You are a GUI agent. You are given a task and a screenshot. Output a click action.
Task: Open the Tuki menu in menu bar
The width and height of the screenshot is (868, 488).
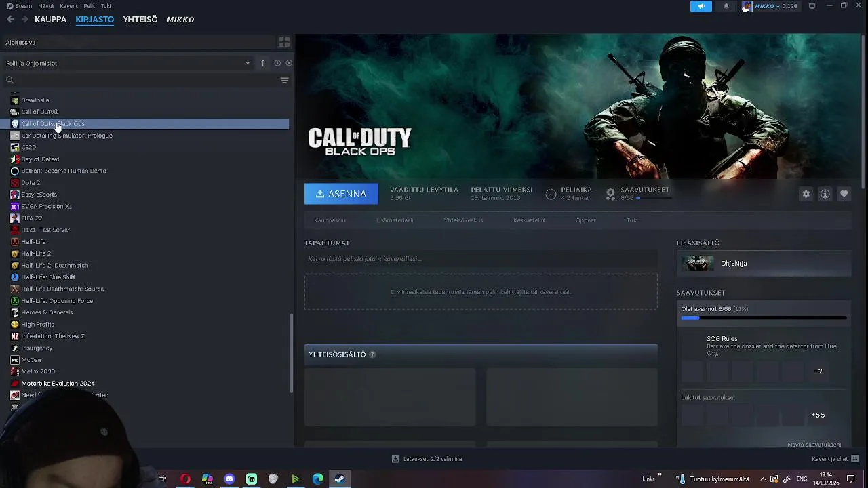106,6
